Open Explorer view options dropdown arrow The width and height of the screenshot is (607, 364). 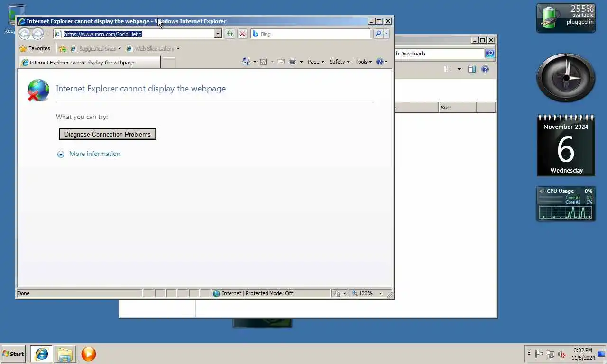point(459,69)
